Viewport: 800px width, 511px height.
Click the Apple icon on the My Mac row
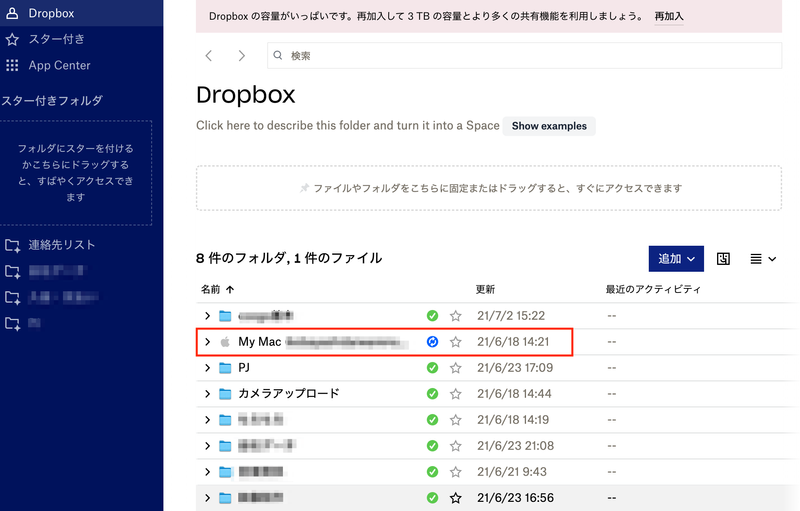(225, 342)
